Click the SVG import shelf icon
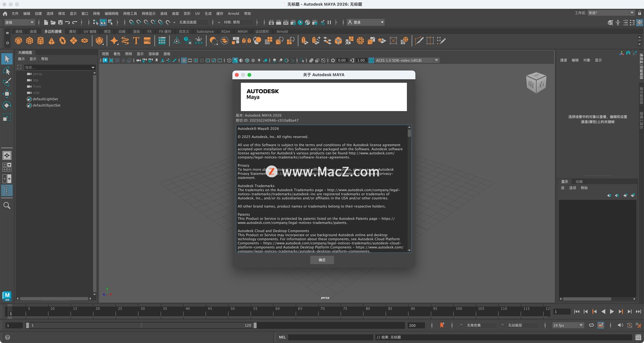The height and width of the screenshot is (343, 644). point(147,41)
